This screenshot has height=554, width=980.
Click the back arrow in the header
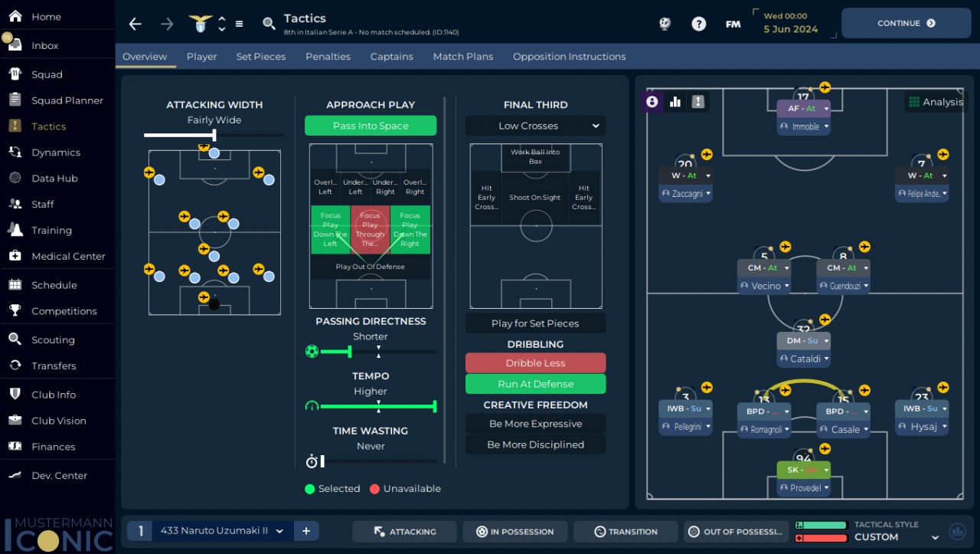tap(136, 24)
